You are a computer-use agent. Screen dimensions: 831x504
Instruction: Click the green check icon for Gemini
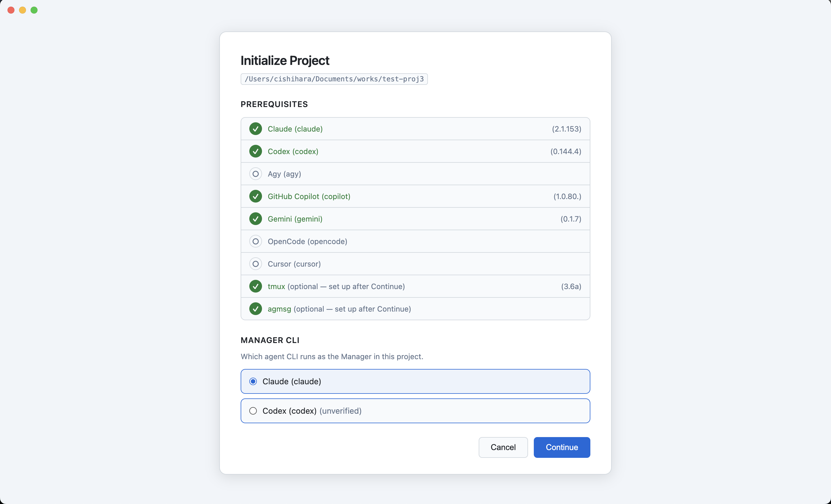click(256, 219)
